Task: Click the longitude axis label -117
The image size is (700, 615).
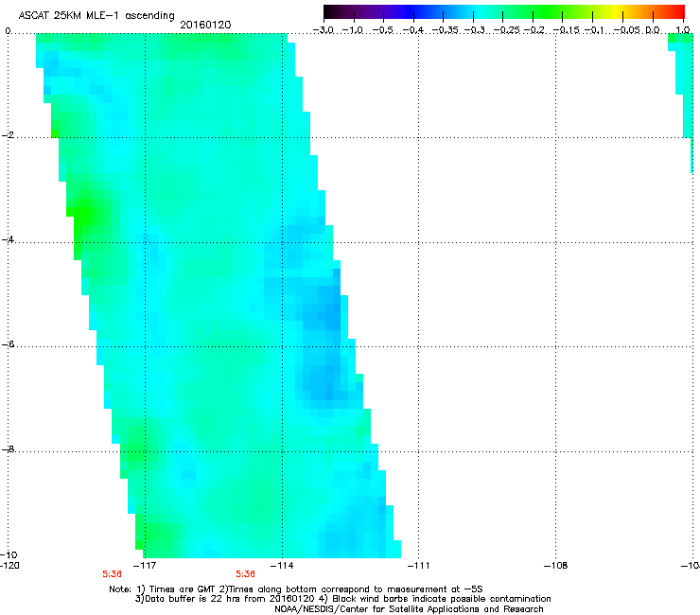Action: [146, 566]
